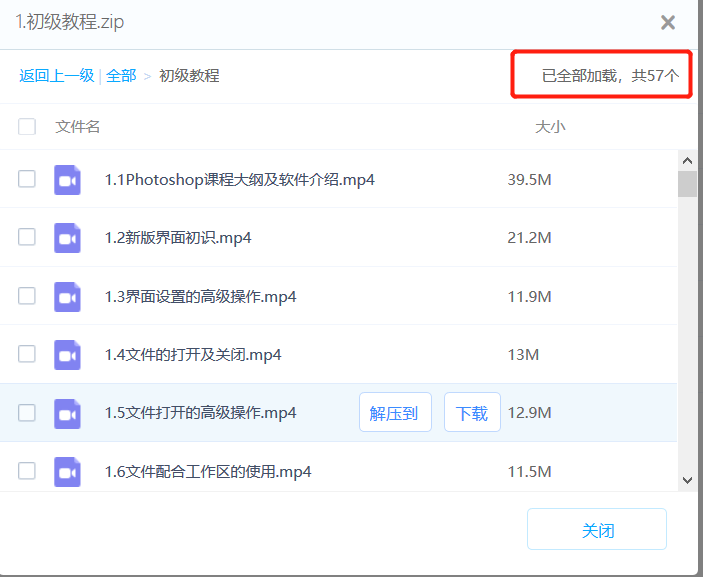Screen dimensions: 703x577
Task: Toggle the select-all checkbox beside 文件名
Action: [27, 126]
